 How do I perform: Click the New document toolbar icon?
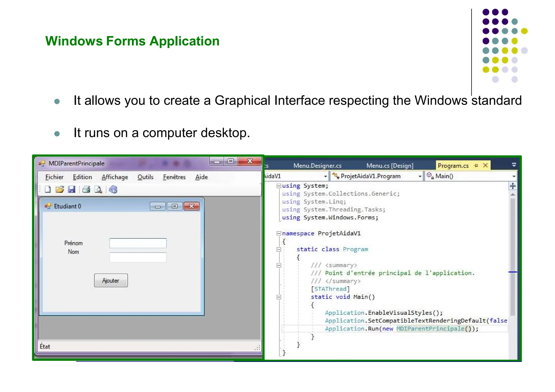coord(48,189)
